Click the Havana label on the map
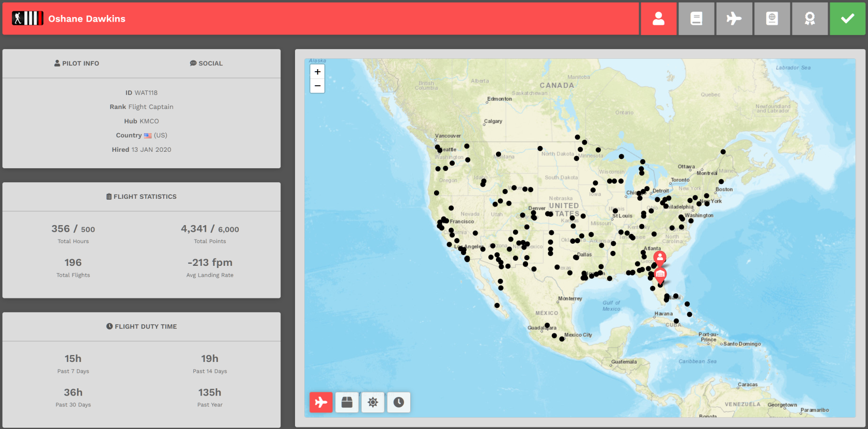Screen dimensions: 868x429 point(663,314)
